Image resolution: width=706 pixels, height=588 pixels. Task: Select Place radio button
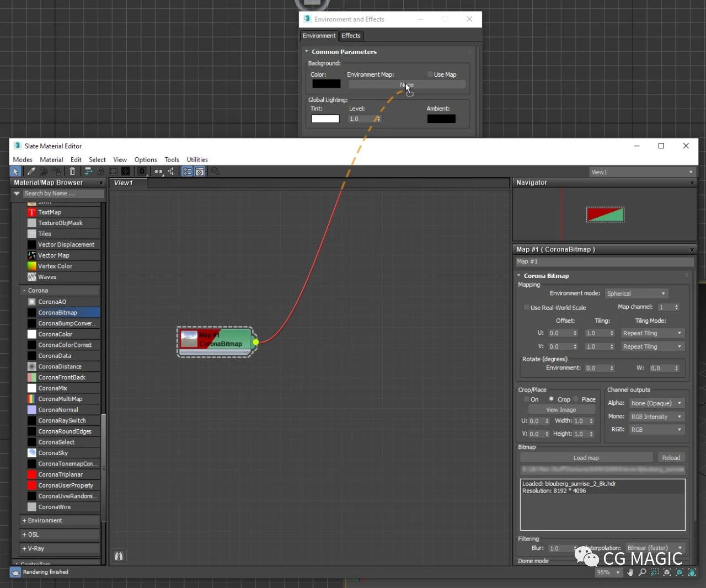pyautogui.click(x=575, y=399)
